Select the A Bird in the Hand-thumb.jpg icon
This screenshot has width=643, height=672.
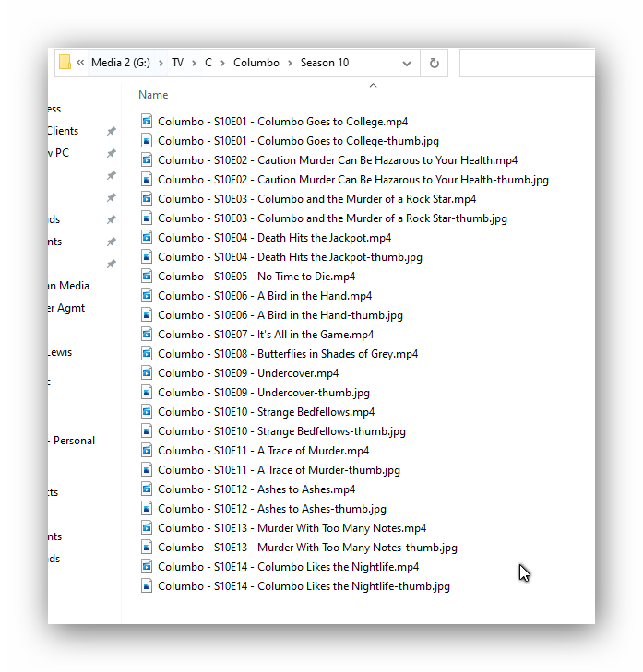[x=147, y=314]
